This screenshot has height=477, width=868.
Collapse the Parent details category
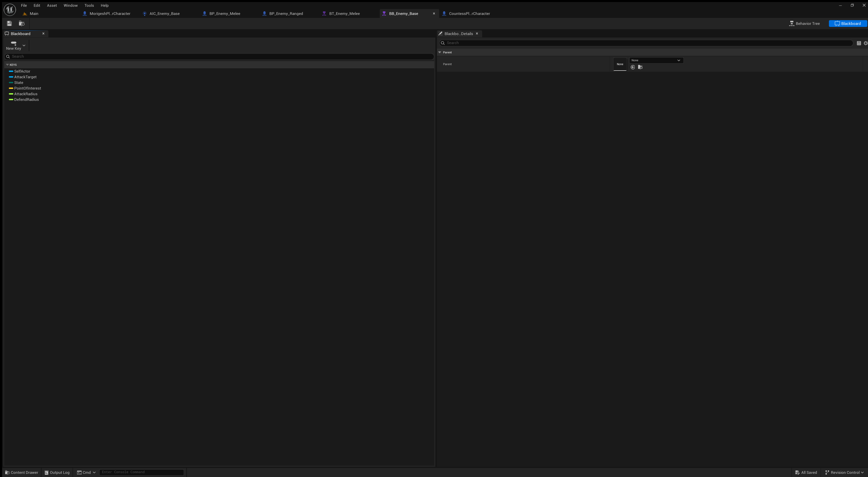point(440,52)
